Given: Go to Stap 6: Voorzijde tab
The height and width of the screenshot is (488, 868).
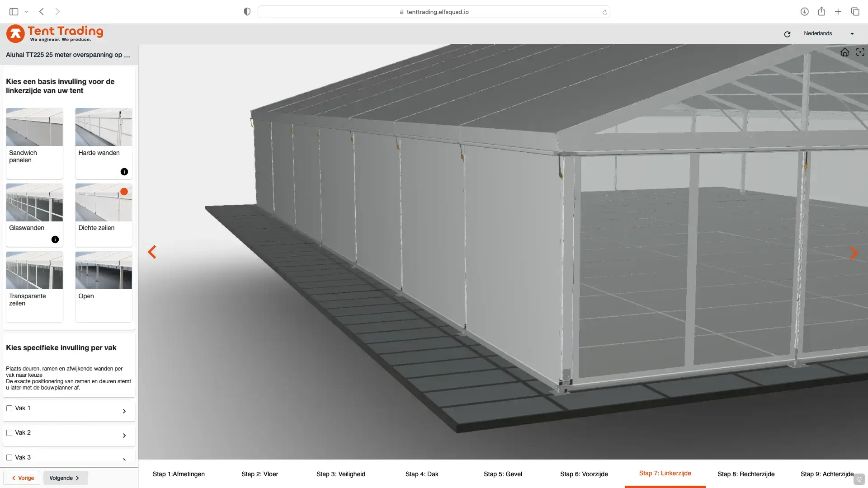Looking at the screenshot, I should pyautogui.click(x=584, y=474).
